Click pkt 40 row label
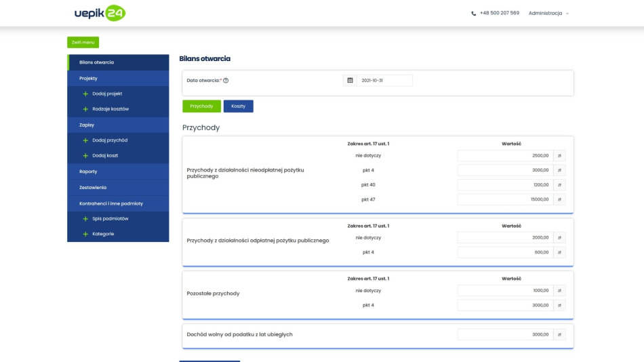 click(x=368, y=185)
